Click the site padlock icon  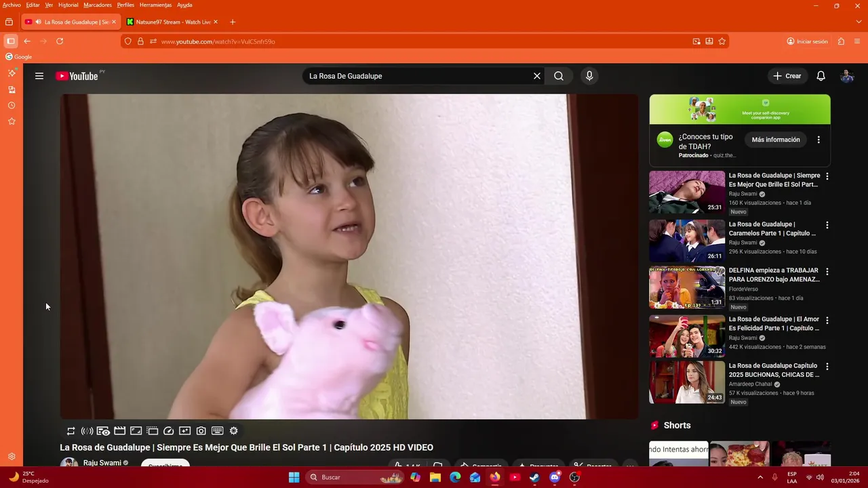tap(140, 41)
